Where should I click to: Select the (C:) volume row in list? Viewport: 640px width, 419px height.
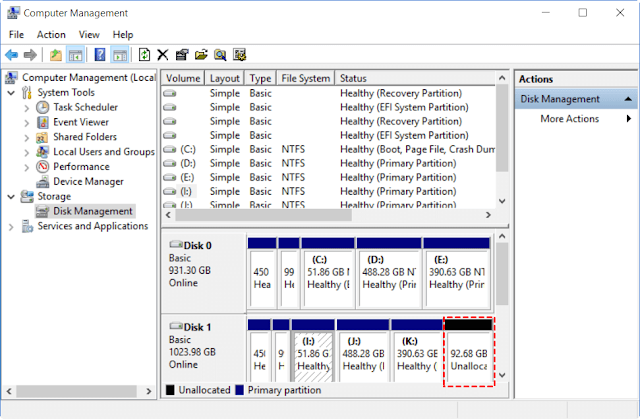(x=329, y=149)
